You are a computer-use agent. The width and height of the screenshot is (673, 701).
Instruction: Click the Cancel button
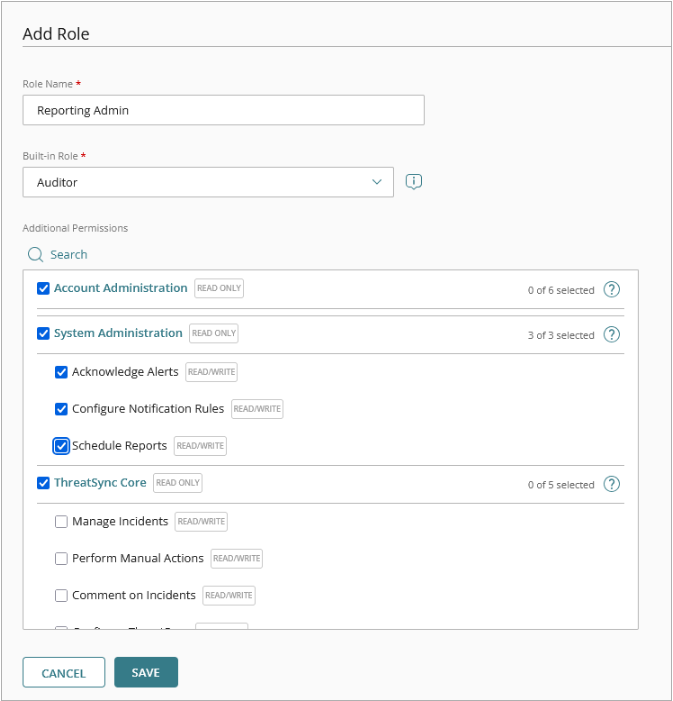pos(63,673)
